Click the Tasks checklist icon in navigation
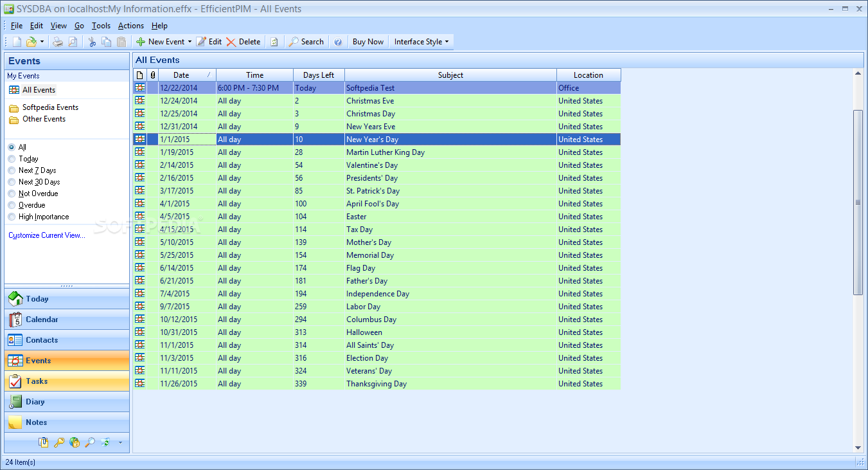This screenshot has width=868, height=470. point(15,381)
